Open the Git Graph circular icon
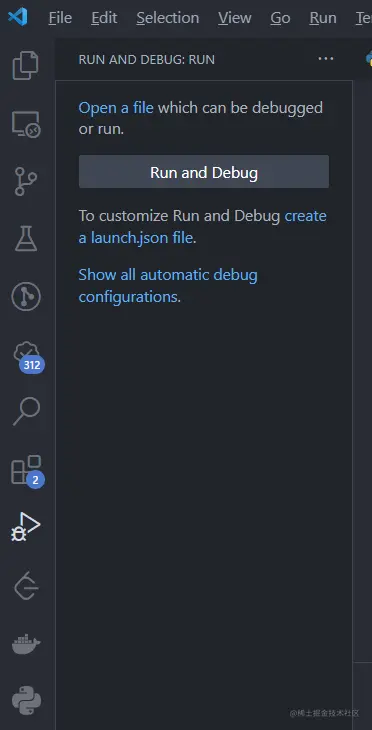This screenshot has width=372, height=730. click(26, 297)
